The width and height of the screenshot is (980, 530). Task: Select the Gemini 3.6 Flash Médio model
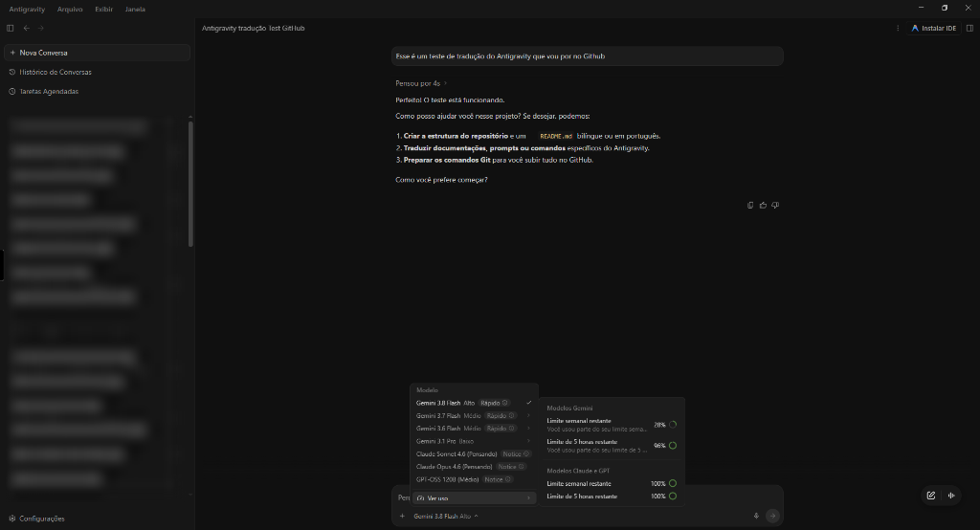474,429
